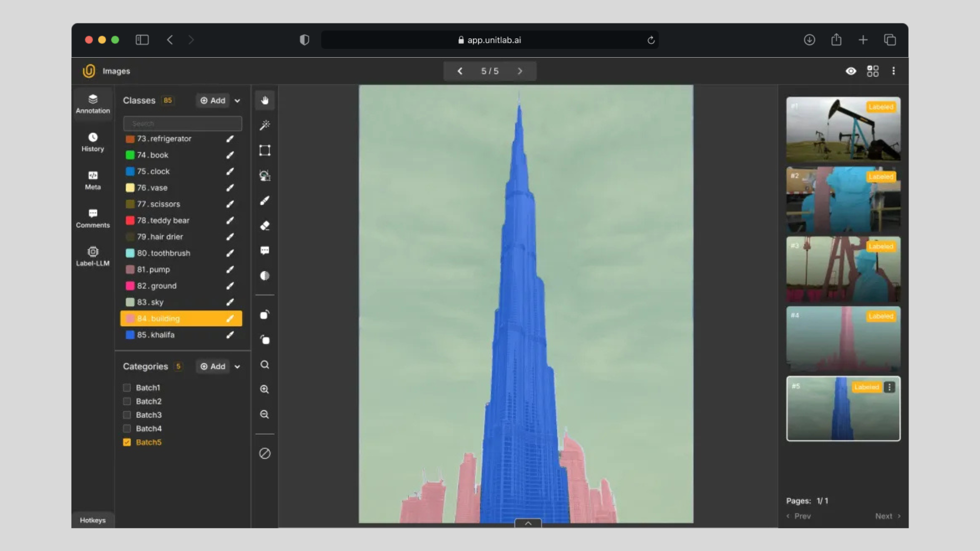The width and height of the screenshot is (980, 551).
Task: Check the Batch1 category checkbox
Action: click(127, 388)
